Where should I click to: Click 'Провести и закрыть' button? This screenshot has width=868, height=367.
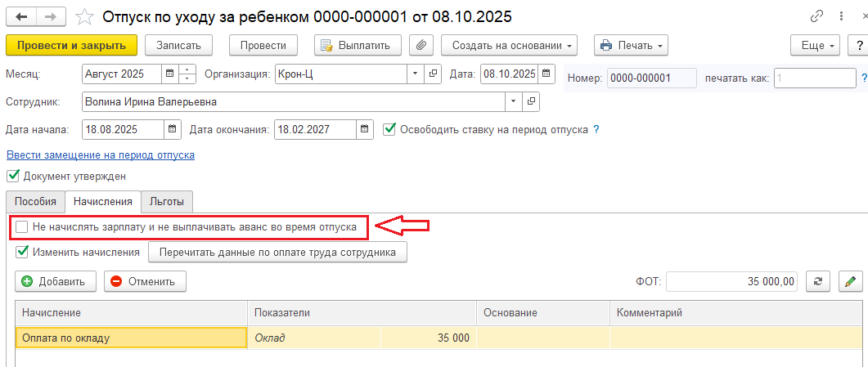coord(71,45)
